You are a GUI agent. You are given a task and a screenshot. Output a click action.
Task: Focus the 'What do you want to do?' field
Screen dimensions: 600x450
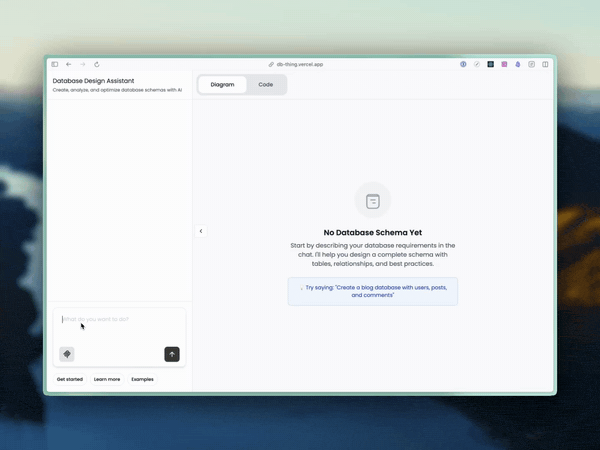point(119,319)
